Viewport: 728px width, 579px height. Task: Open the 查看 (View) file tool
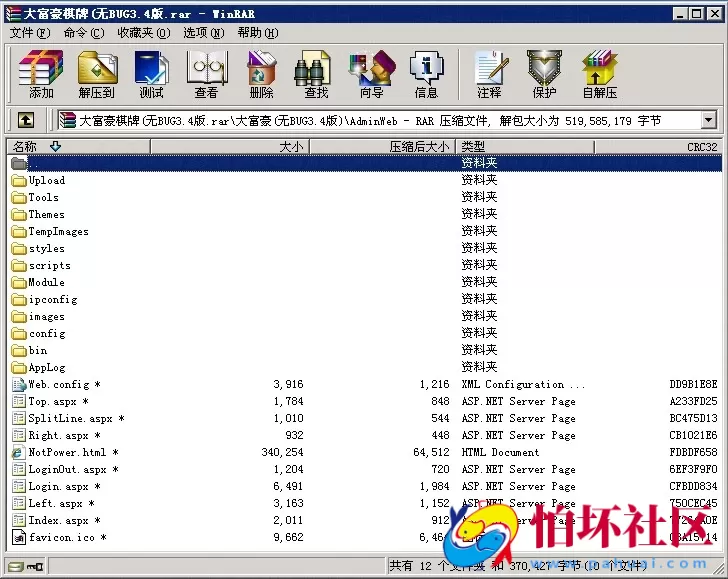(206, 74)
